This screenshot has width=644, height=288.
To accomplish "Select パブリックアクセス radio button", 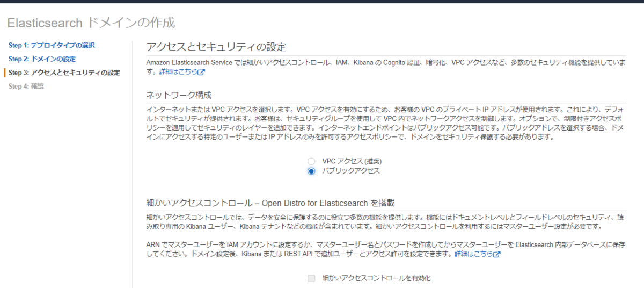I will (x=311, y=171).
